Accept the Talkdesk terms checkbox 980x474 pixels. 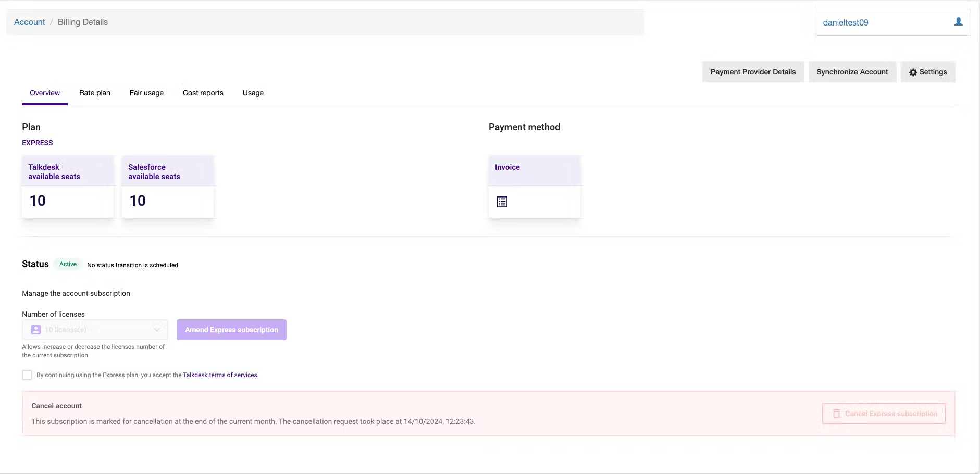[27, 375]
